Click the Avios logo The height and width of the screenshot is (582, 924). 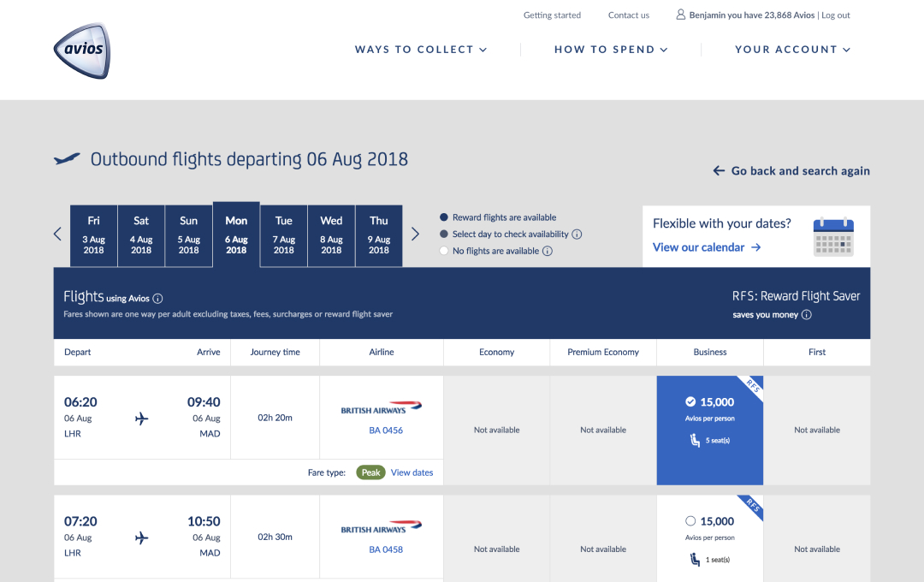tap(82, 50)
